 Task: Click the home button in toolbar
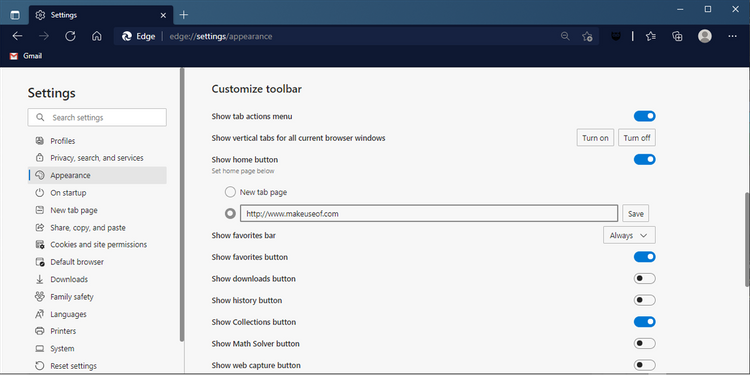(97, 36)
